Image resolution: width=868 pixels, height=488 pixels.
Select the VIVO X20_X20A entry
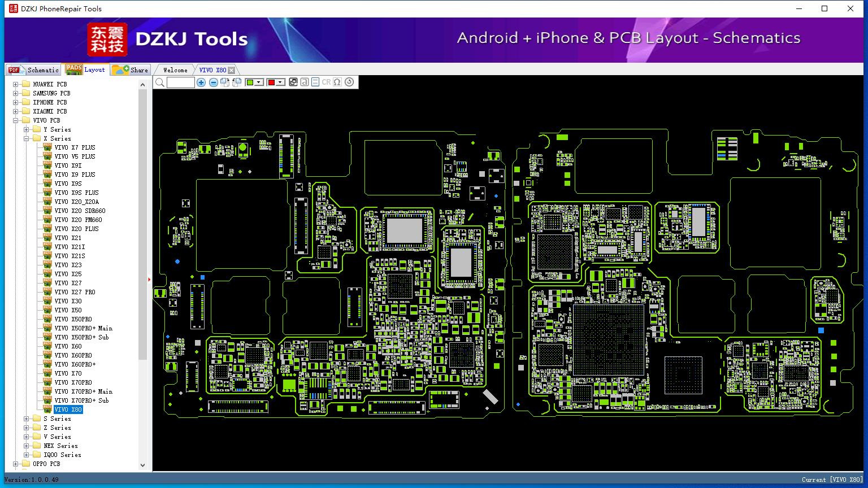(76, 202)
